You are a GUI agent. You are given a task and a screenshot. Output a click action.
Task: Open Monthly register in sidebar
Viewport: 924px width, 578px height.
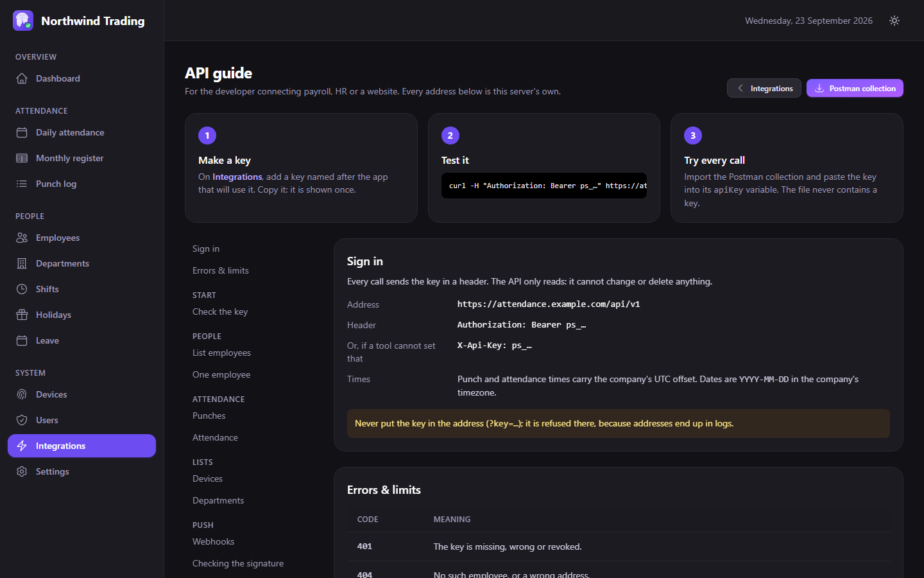(x=81, y=158)
